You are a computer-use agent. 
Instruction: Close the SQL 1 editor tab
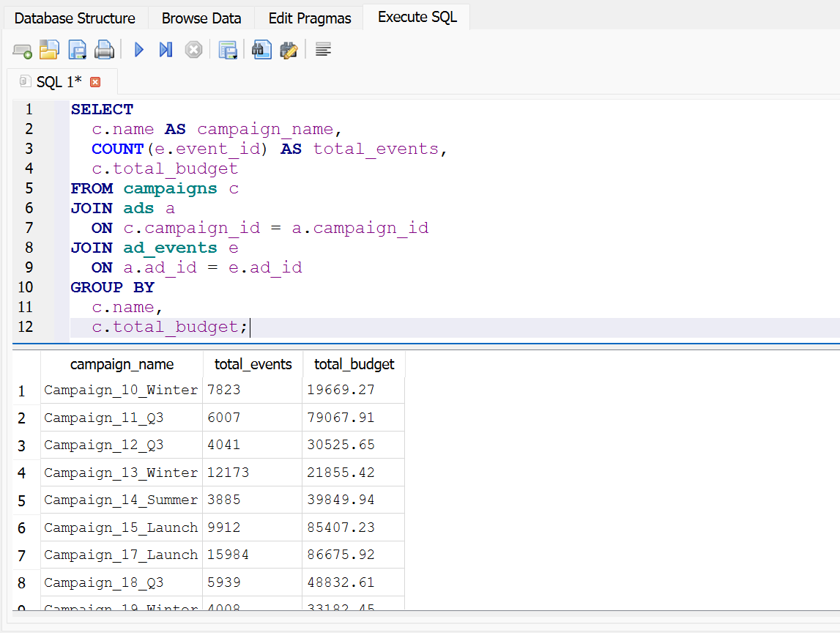coord(94,82)
